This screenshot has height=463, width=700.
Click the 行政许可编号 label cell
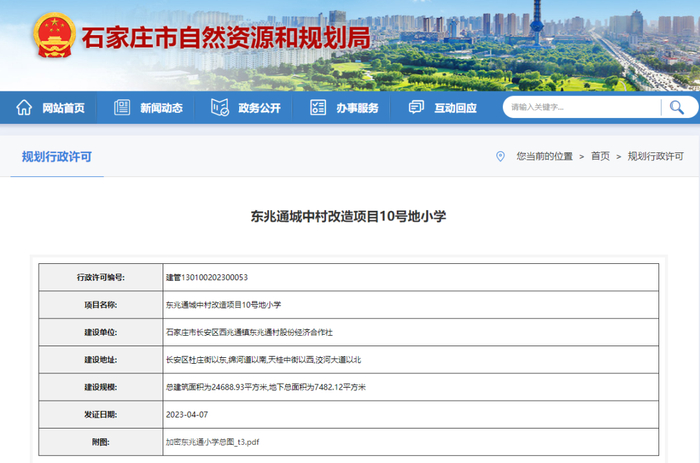101,277
